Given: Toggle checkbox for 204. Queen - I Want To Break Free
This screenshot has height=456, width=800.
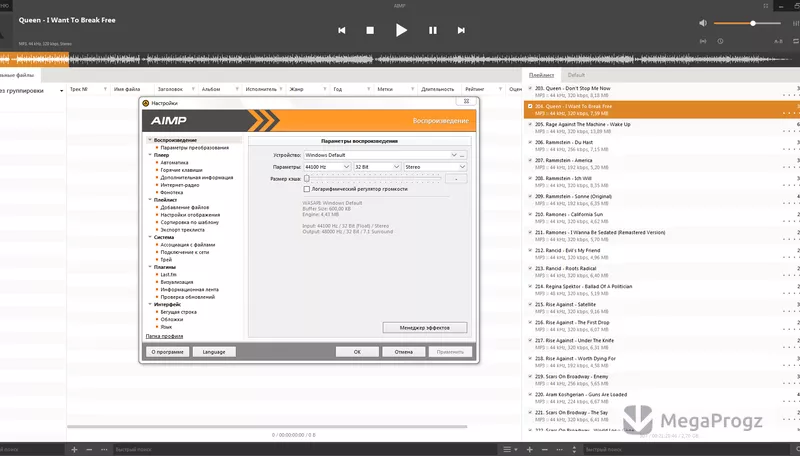Looking at the screenshot, I should (x=530, y=107).
